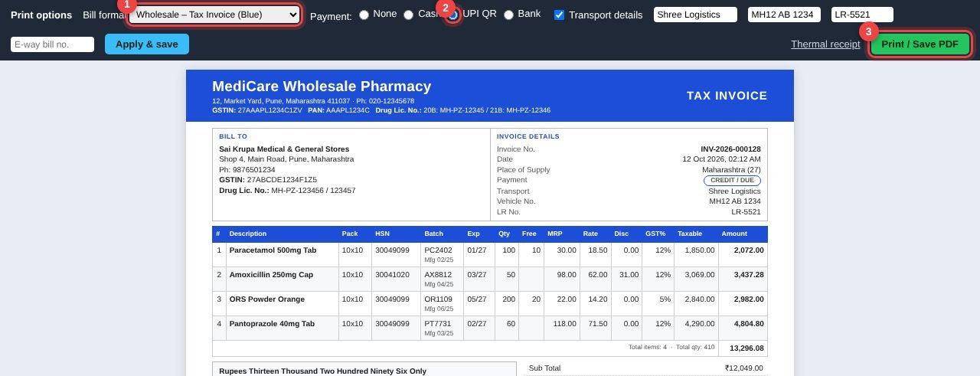Click the amount 2,982.00
The width and height of the screenshot is (980, 376).
pyautogui.click(x=748, y=299)
